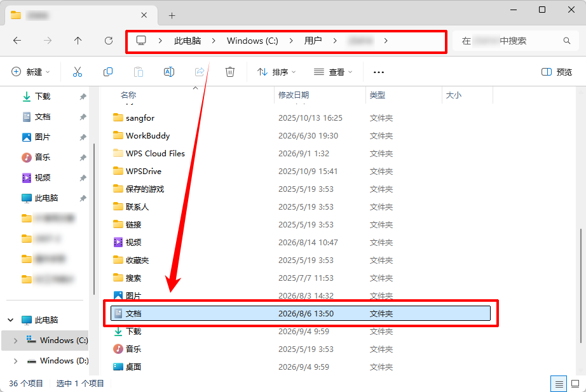Screen dimensions: 586x392
Task: Select the highlighted 文档 folder row
Action: (x=301, y=313)
